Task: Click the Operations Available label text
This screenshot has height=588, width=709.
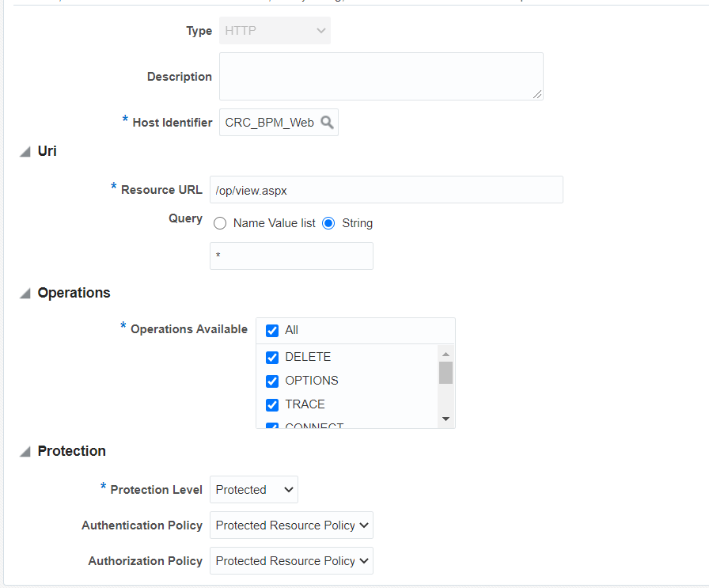Action: 189,329
